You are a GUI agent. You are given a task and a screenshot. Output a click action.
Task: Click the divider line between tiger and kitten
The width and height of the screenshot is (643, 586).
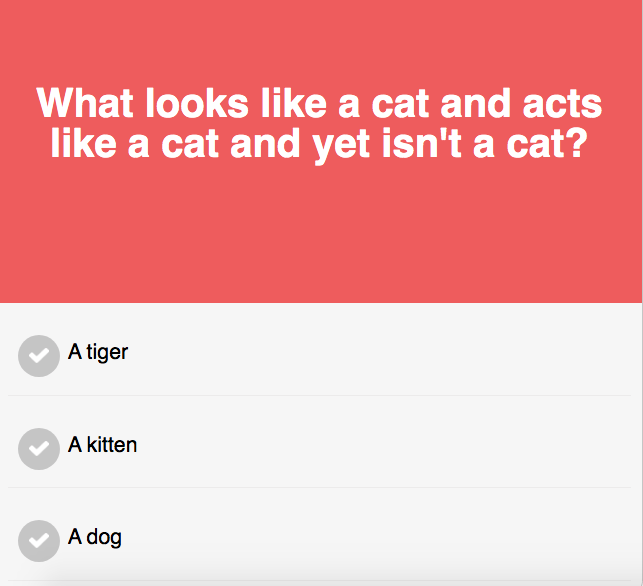(319, 396)
